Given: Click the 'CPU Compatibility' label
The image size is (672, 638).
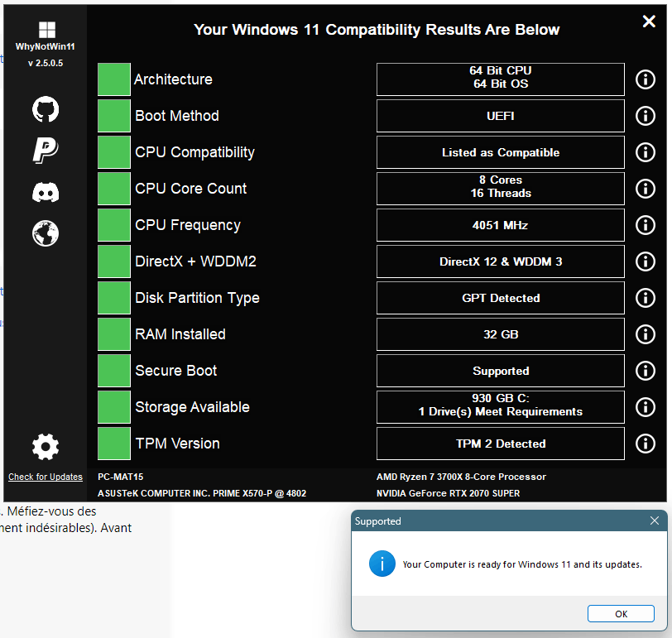Looking at the screenshot, I should pyautogui.click(x=195, y=152).
